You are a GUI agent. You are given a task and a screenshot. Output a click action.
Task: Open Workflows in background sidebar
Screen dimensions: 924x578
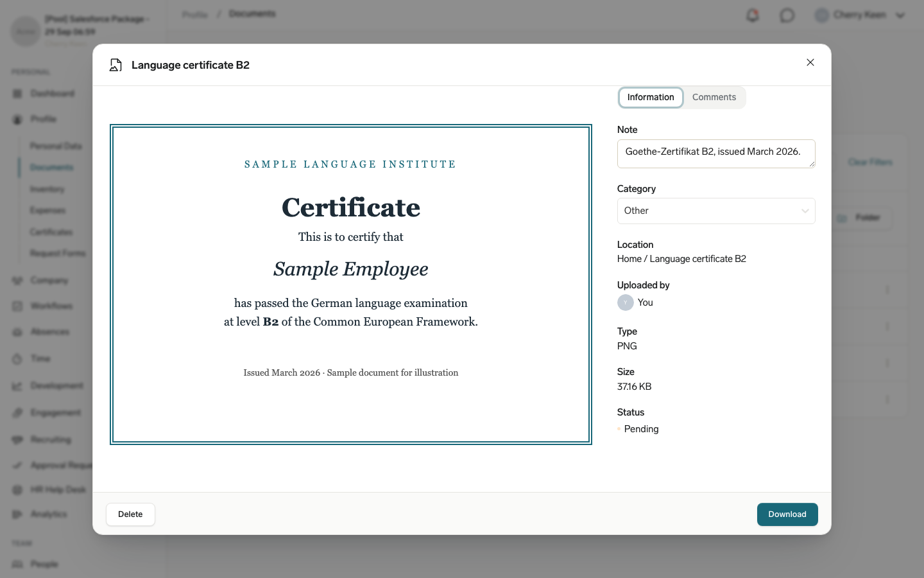tap(51, 306)
